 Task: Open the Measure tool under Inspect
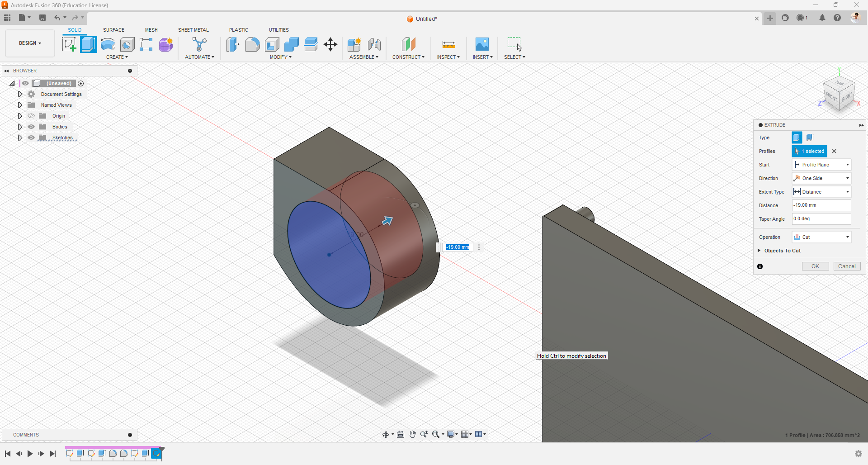[x=448, y=44]
